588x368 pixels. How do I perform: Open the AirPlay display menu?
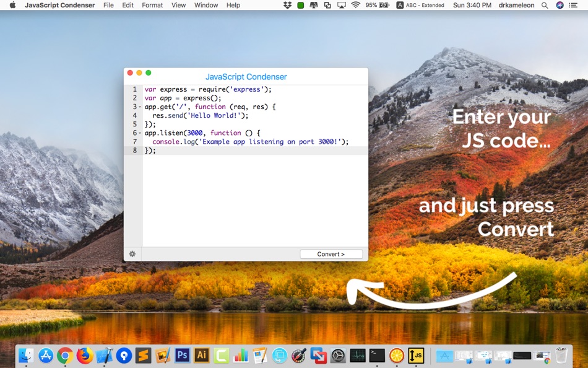point(341,5)
